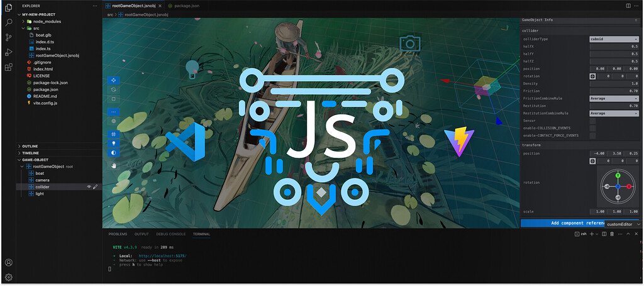Open the Search view in activity bar
Image resolution: width=644 pixels, height=286 pixels.
(8, 22)
